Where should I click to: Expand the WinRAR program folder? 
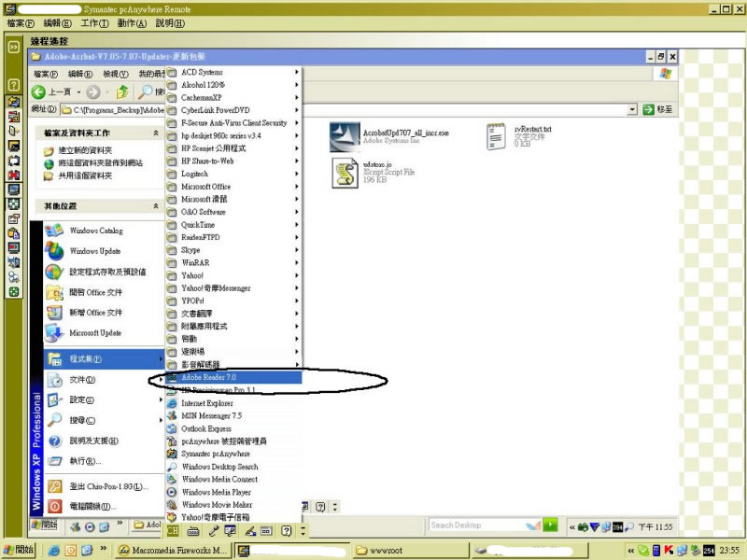coord(233,263)
